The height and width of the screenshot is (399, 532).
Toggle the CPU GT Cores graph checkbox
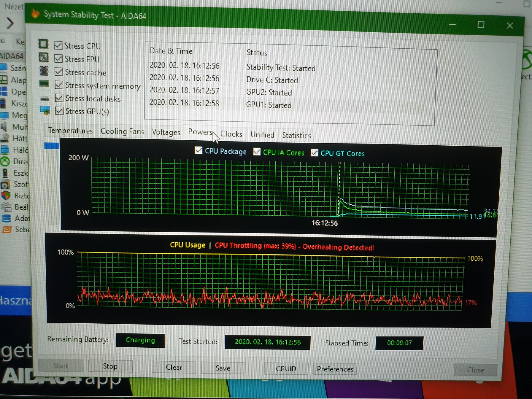coord(315,153)
